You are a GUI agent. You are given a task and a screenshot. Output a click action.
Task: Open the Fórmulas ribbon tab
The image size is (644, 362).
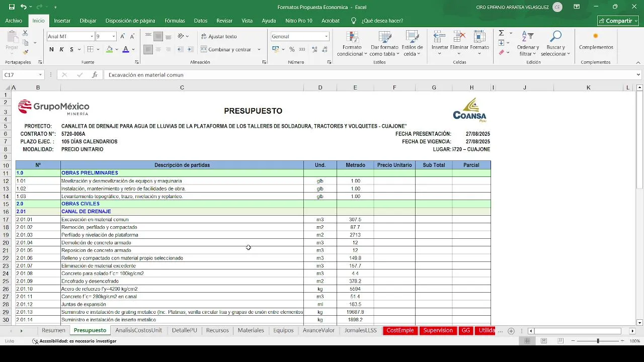175,21
